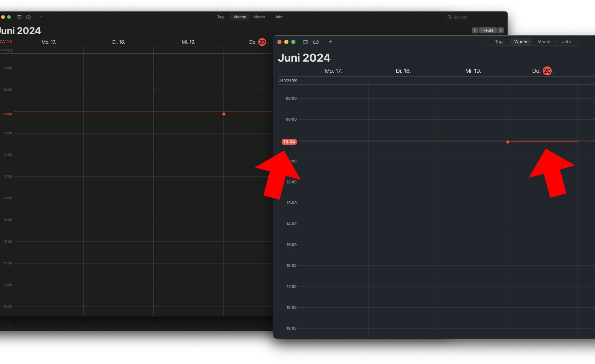This screenshot has width=595, height=364.
Task: Open inbox tray icon in background window
Action: (28, 17)
